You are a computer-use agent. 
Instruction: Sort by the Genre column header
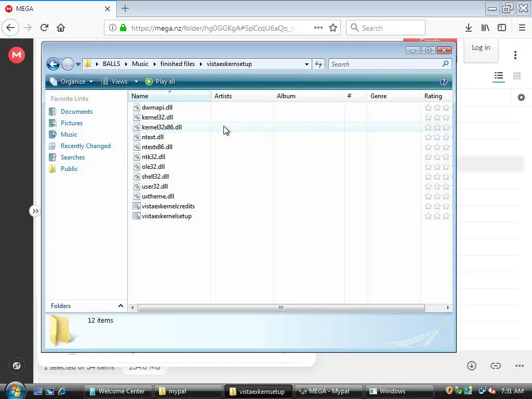tap(394, 96)
